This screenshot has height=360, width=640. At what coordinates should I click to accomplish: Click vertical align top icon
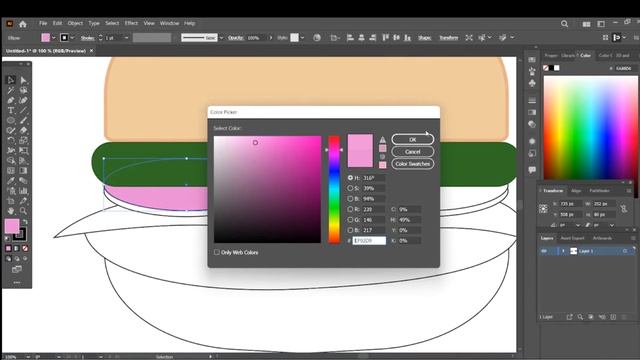coord(385,38)
